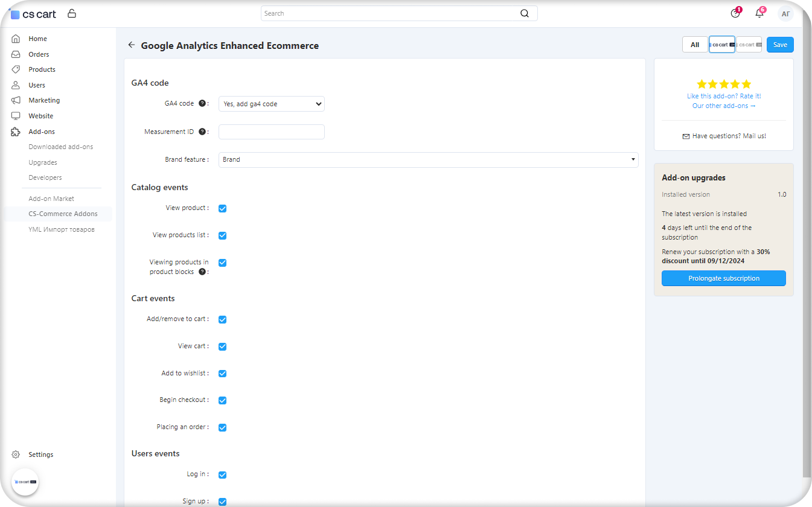Screen dimensions: 812x507
Task: Open the notifications bell icon
Action: point(759,13)
